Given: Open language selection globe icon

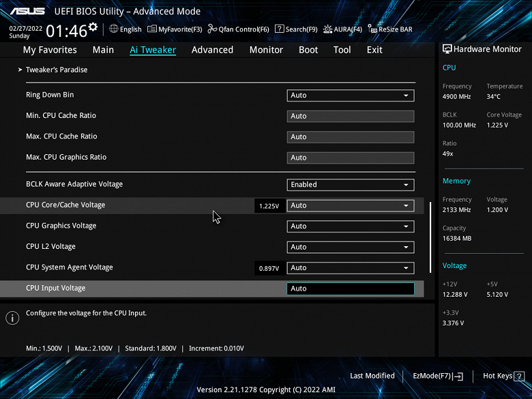Looking at the screenshot, I should (114, 29).
